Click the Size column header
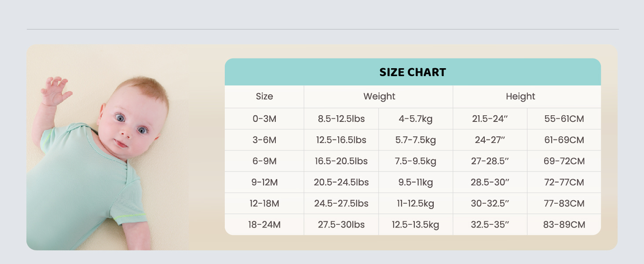644x264 pixels. coord(264,96)
